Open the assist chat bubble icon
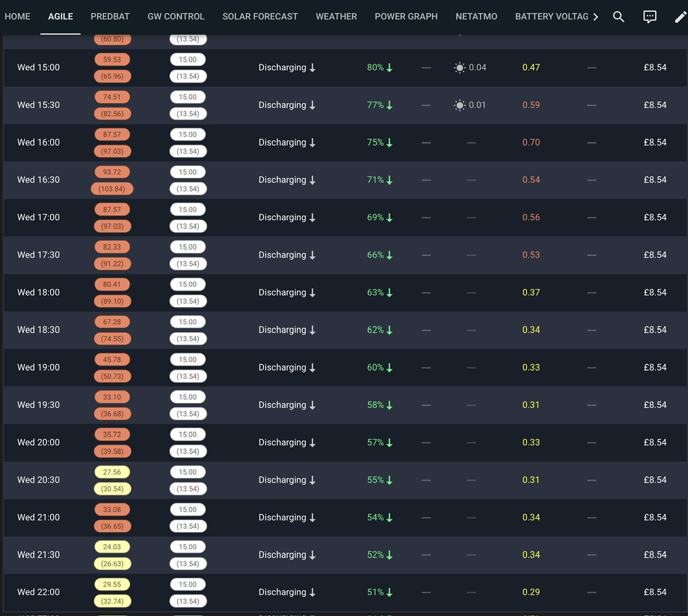The width and height of the screenshot is (688, 616). [650, 17]
